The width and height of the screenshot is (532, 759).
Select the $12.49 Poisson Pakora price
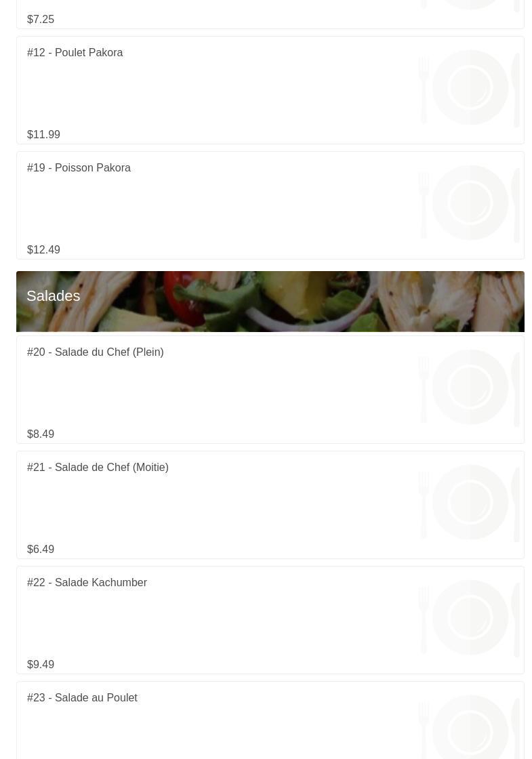[x=43, y=250]
